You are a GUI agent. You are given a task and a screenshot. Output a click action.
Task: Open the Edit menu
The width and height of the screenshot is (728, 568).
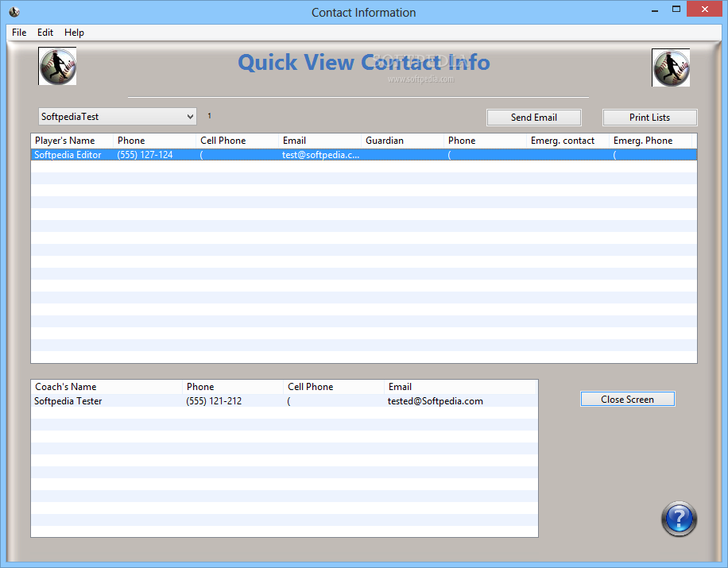[x=45, y=33]
